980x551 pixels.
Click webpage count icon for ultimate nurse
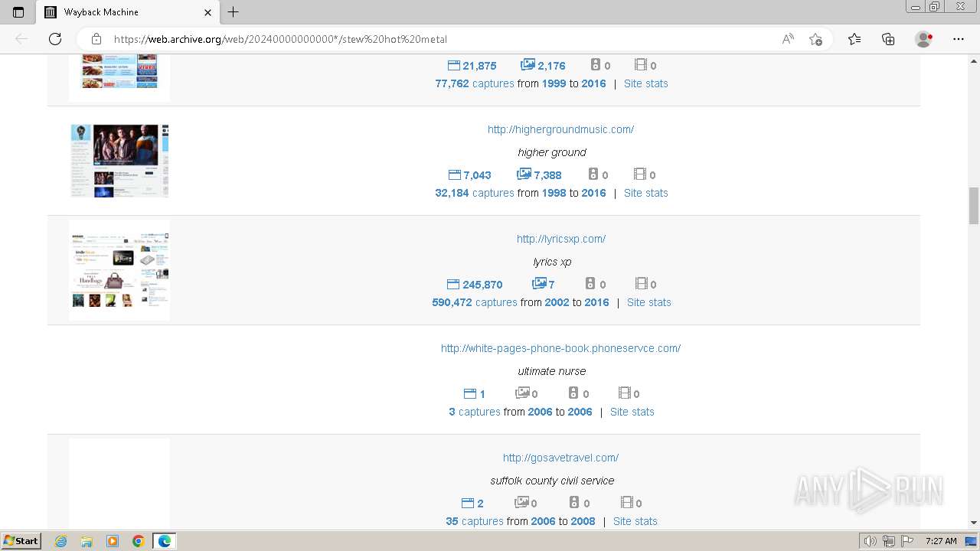click(x=470, y=393)
